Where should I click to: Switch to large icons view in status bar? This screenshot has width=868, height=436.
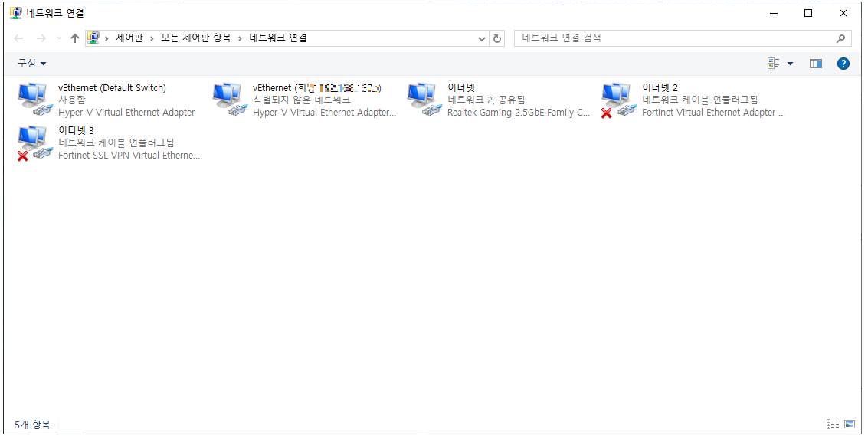(x=850, y=425)
